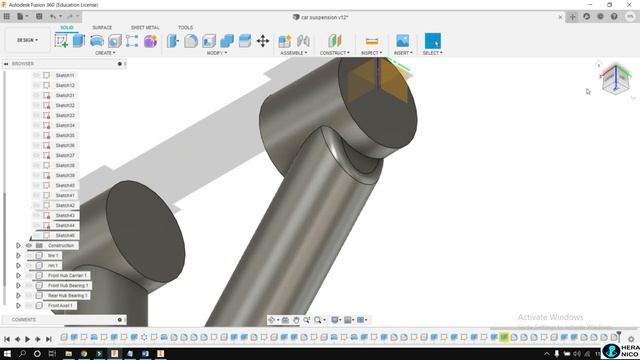
Task: Select the Extrude tool in Create
Action: (79, 41)
